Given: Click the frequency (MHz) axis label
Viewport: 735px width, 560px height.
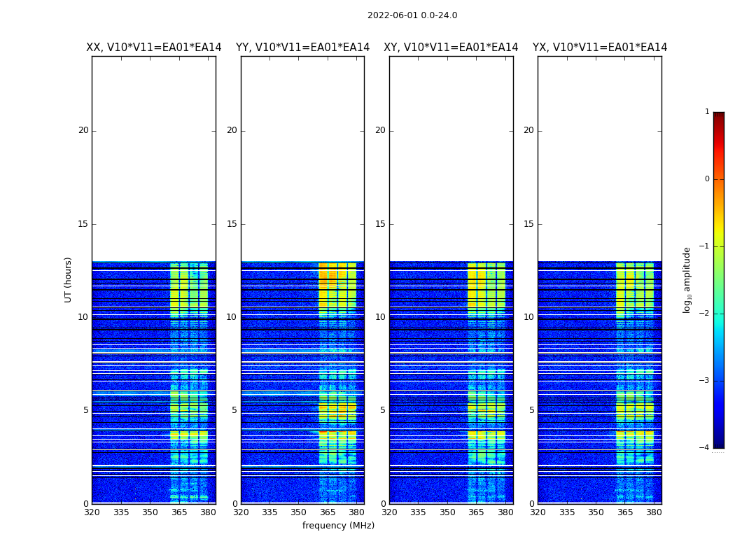Looking at the screenshot, I should pos(338,525).
